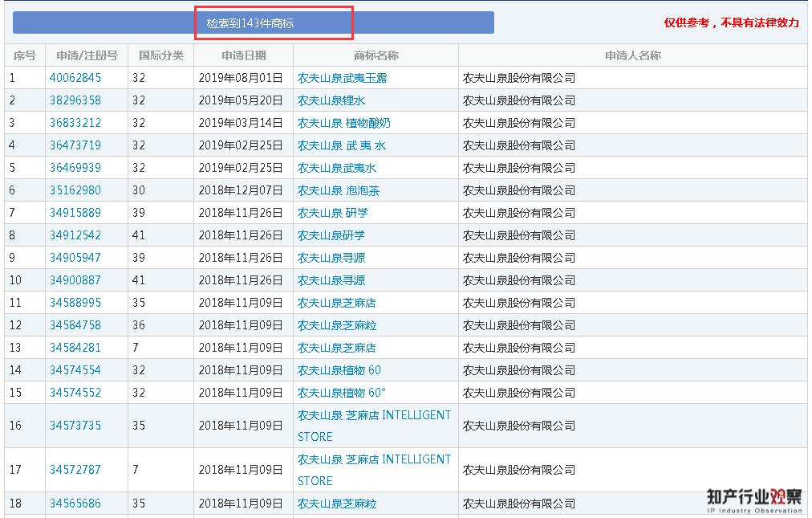Click the 申请/注册号 column header
This screenshot has height=518, width=812.
click(87, 55)
